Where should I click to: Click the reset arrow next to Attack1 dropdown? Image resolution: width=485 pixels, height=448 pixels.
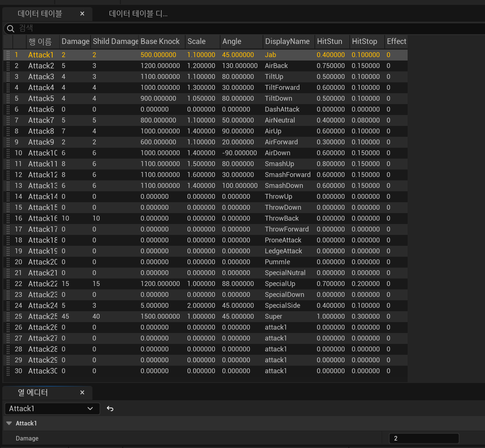[x=110, y=409]
